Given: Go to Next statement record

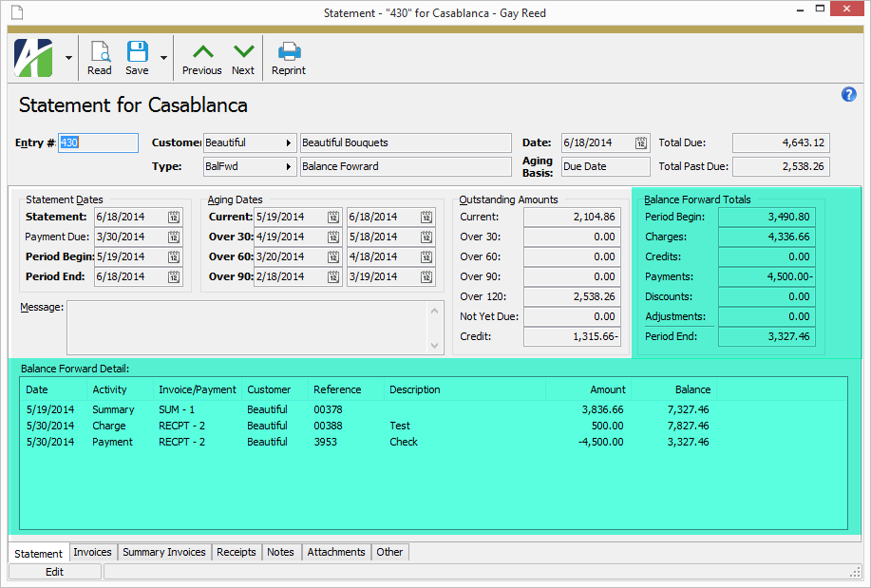Looking at the screenshot, I should click(x=243, y=58).
